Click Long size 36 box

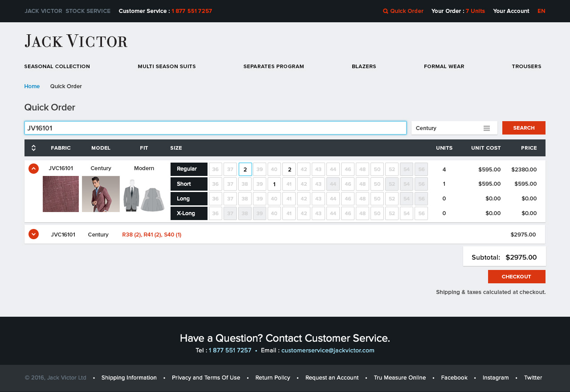click(x=216, y=199)
